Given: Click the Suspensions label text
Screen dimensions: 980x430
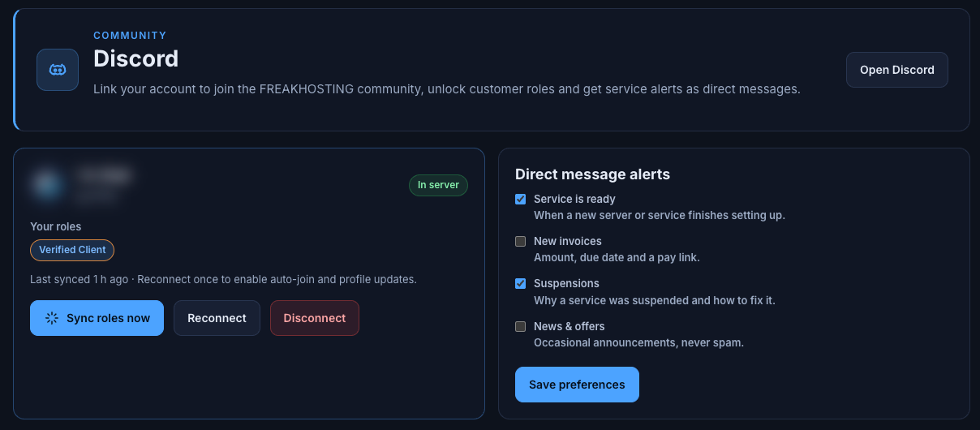Looking at the screenshot, I should (x=566, y=283).
